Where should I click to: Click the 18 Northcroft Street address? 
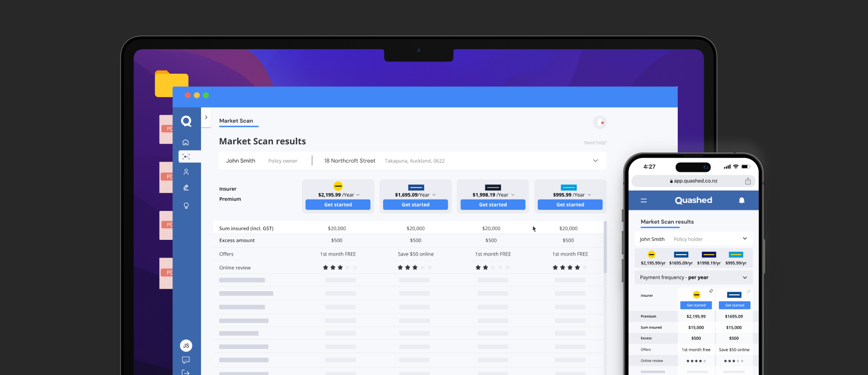coord(350,161)
